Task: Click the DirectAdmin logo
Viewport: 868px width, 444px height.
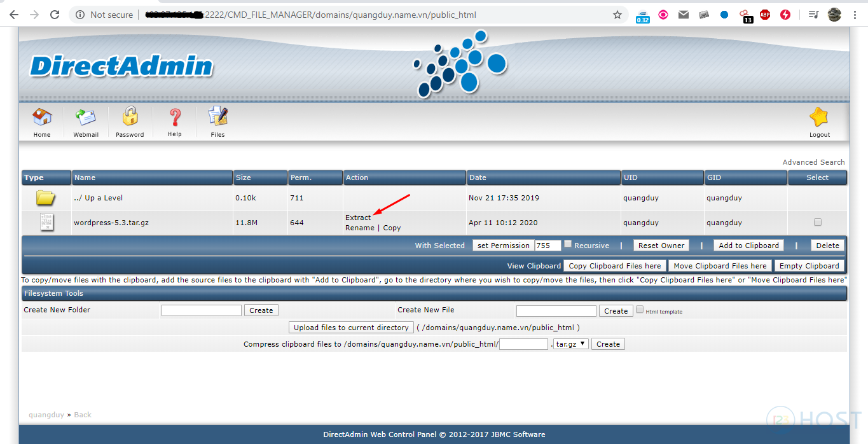Action: click(121, 67)
